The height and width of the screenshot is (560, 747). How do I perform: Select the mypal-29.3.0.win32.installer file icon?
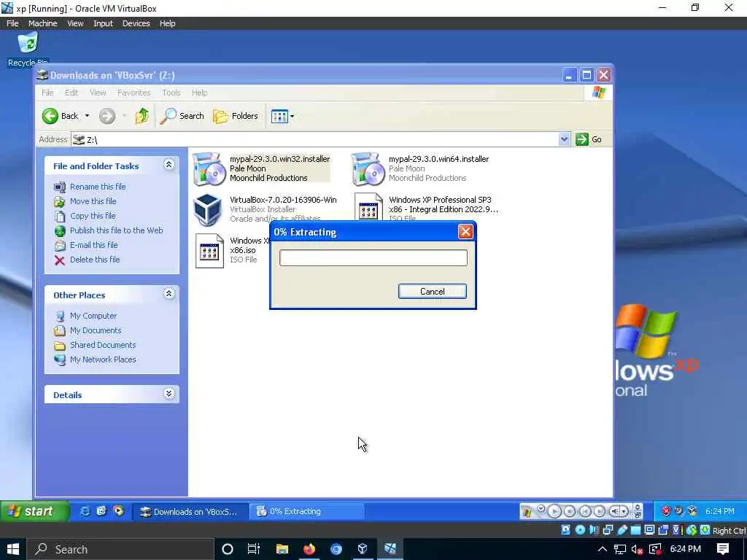pos(208,168)
